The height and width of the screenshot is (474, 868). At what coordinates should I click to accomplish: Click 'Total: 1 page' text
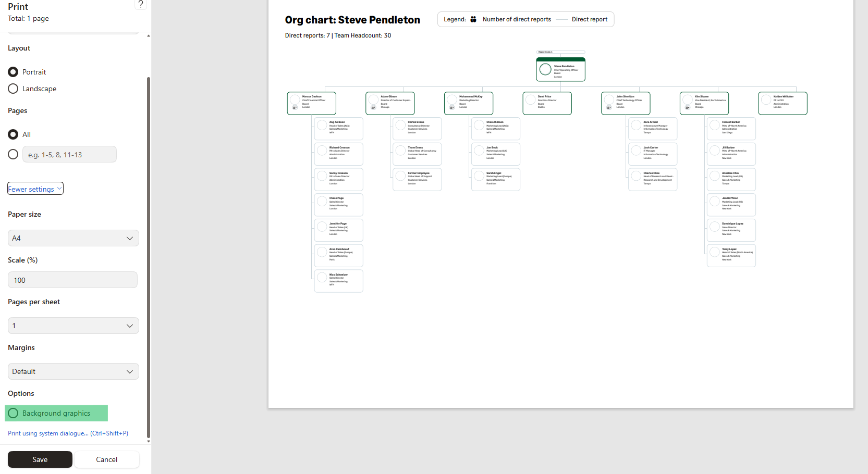coord(28,18)
